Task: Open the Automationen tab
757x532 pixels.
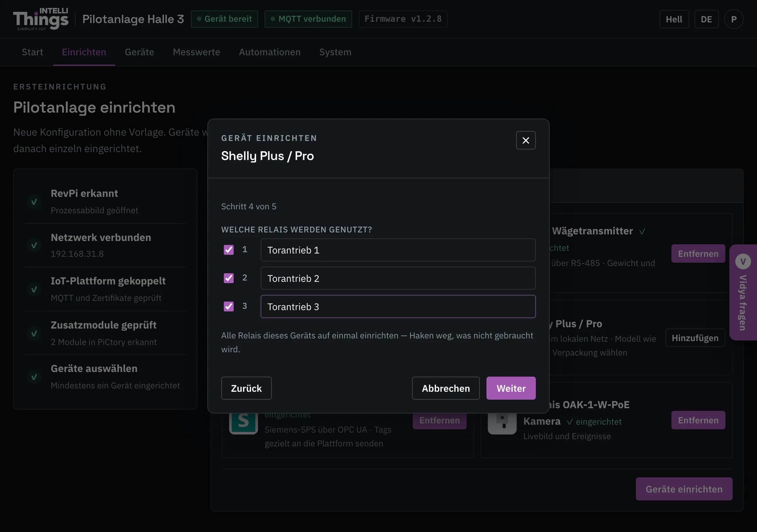Action: [270, 52]
